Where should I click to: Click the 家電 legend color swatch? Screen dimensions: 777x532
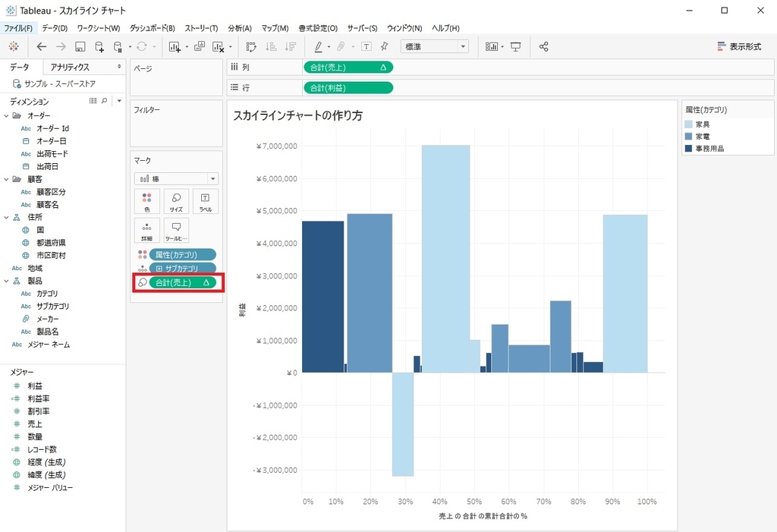(688, 137)
